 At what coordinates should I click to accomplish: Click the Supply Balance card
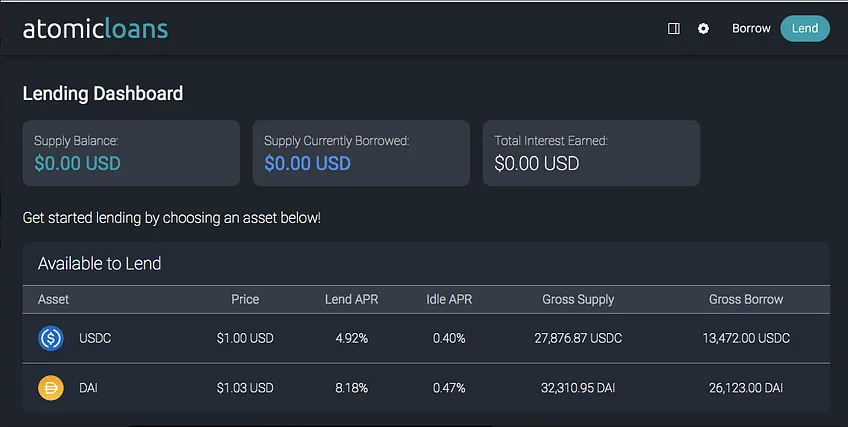(131, 153)
